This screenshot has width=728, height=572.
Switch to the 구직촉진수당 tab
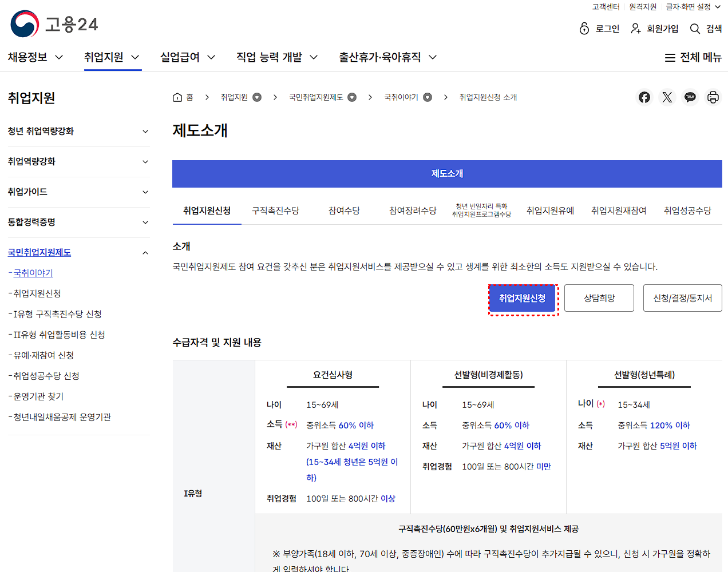click(275, 210)
